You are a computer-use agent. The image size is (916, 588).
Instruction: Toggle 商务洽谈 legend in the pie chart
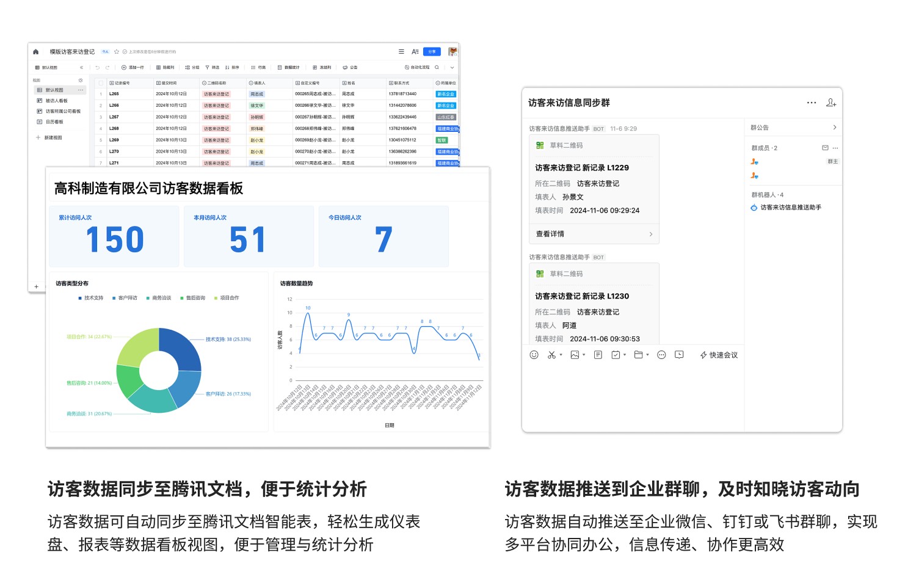[x=159, y=298]
